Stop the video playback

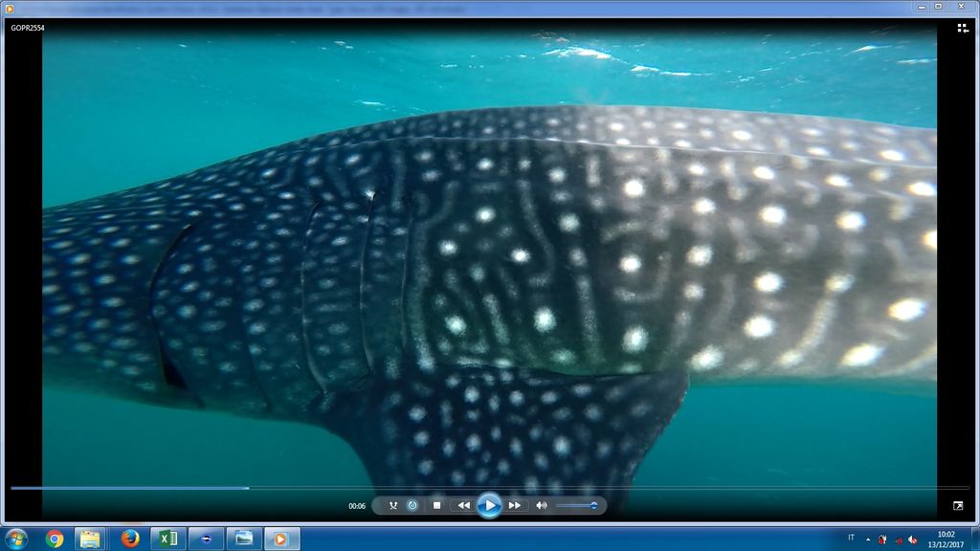pyautogui.click(x=436, y=505)
